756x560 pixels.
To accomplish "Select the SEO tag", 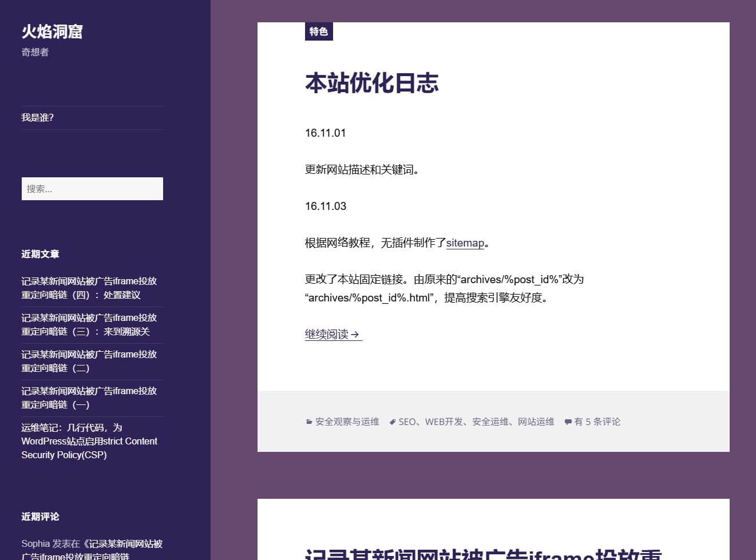I will tap(407, 422).
